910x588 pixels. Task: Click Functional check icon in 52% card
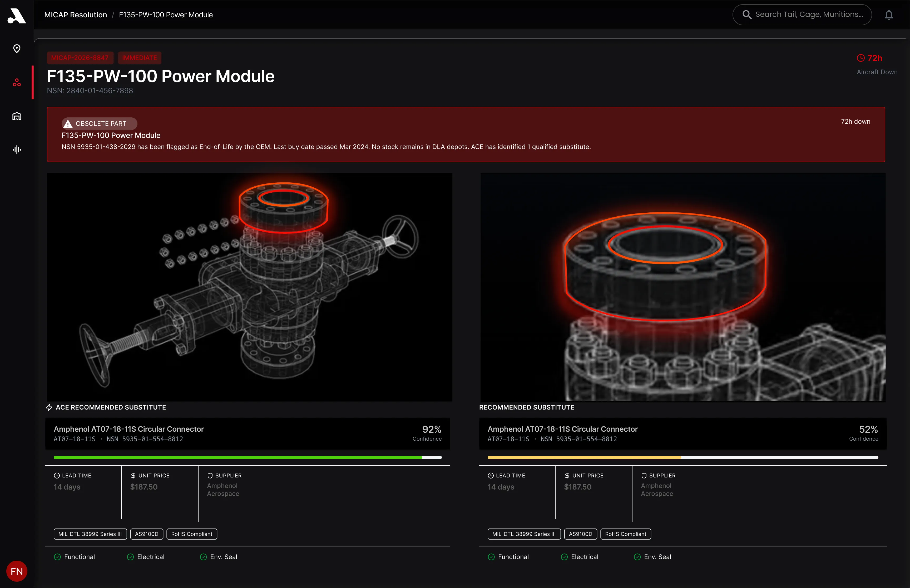click(x=491, y=557)
